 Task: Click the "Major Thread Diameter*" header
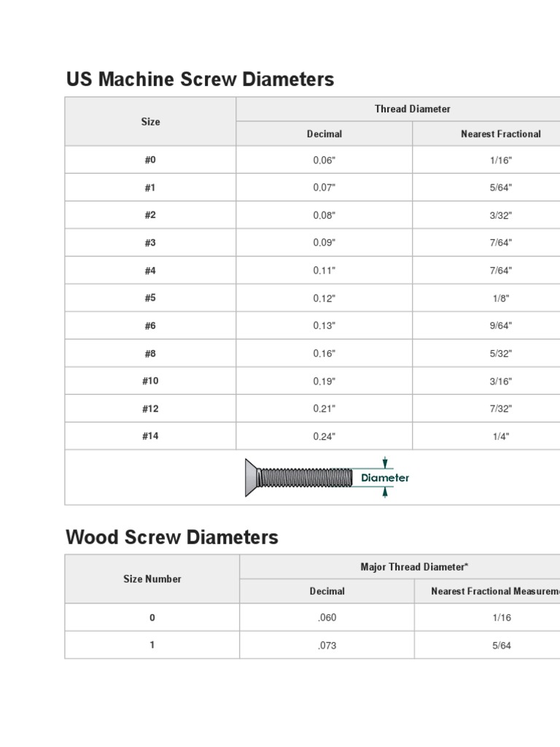pyautogui.click(x=413, y=567)
